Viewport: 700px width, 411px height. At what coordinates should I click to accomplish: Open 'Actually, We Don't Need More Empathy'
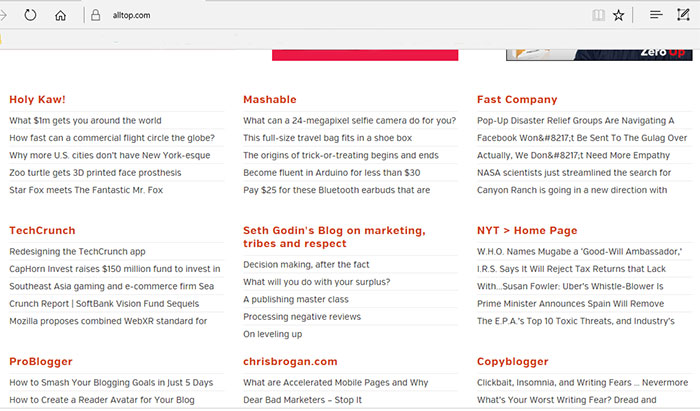(574, 155)
